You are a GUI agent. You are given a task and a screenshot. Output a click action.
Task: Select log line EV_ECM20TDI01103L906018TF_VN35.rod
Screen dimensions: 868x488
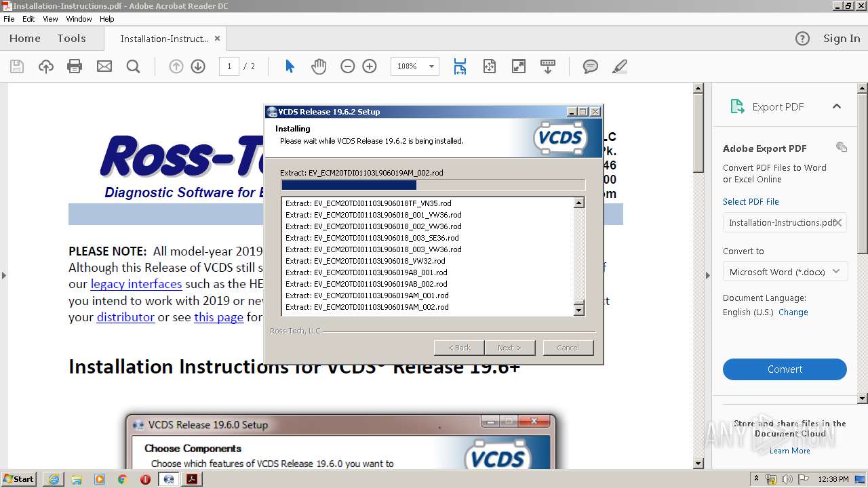(x=368, y=203)
